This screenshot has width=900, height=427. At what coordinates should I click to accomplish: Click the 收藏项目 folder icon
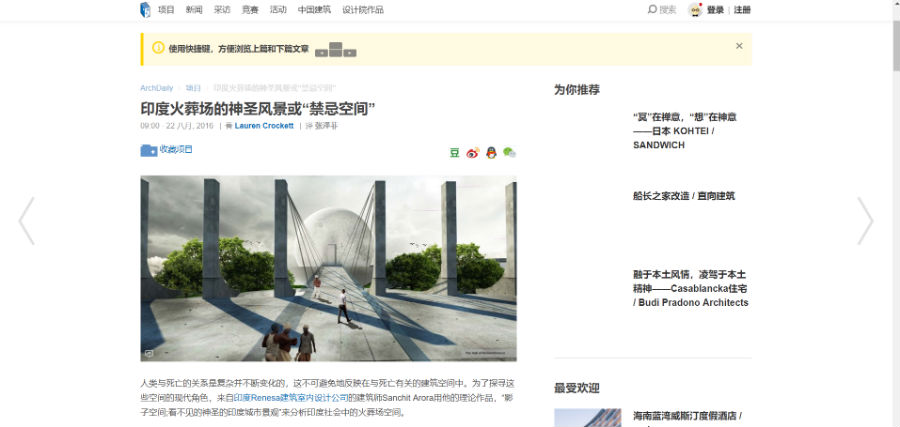pyautogui.click(x=149, y=150)
